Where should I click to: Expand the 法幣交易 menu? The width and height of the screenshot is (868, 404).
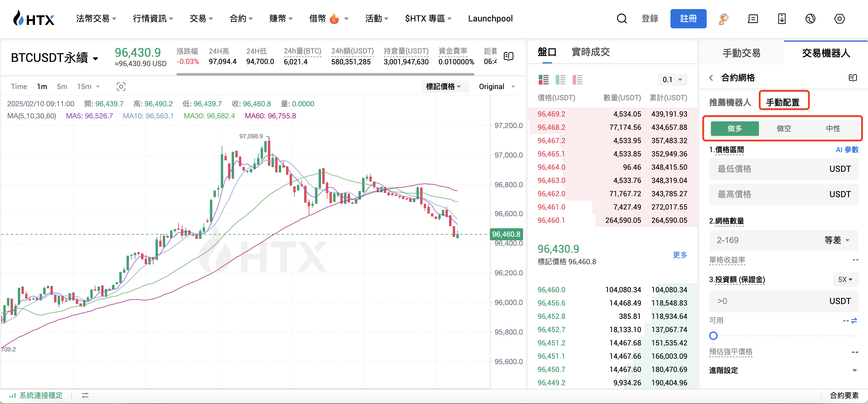coord(96,18)
